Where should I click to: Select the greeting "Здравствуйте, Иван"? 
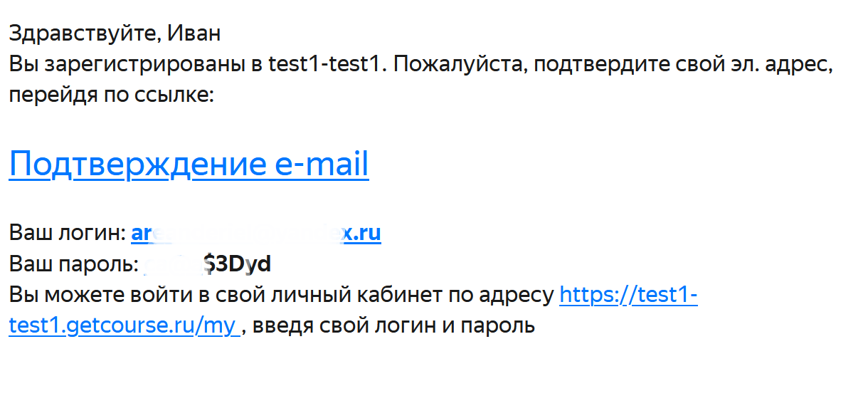[x=115, y=33]
